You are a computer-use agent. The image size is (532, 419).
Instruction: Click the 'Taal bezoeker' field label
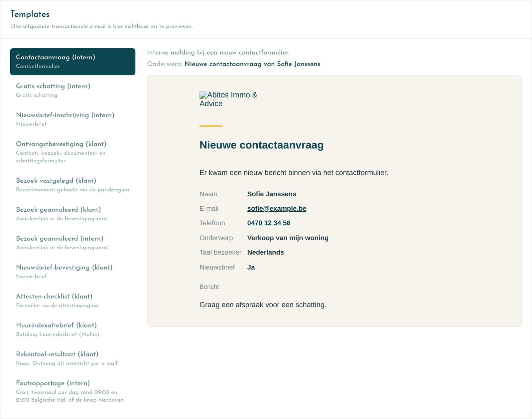point(220,252)
